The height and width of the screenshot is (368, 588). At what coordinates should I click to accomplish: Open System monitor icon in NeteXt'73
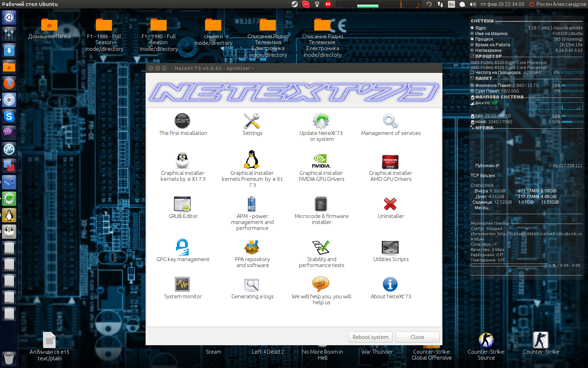182,284
